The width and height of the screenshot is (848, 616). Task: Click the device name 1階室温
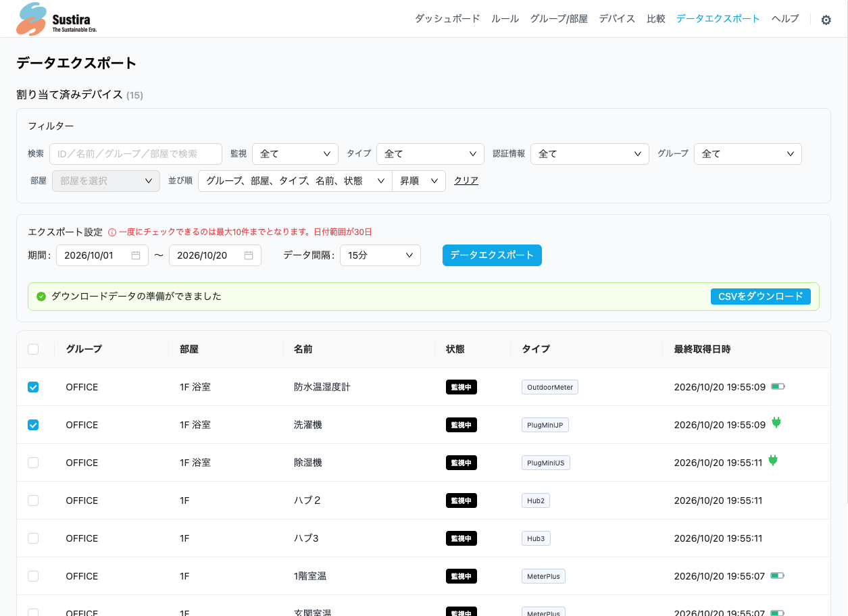(310, 576)
